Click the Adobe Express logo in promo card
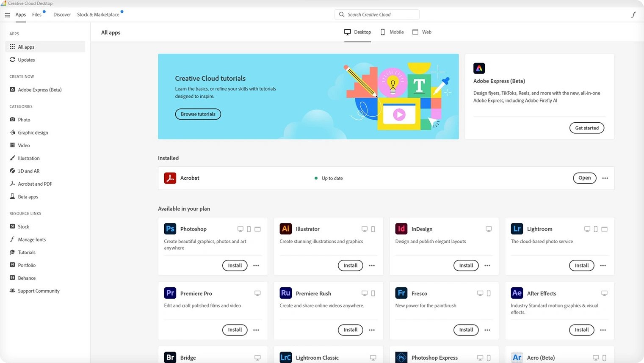644x363 pixels. click(479, 68)
